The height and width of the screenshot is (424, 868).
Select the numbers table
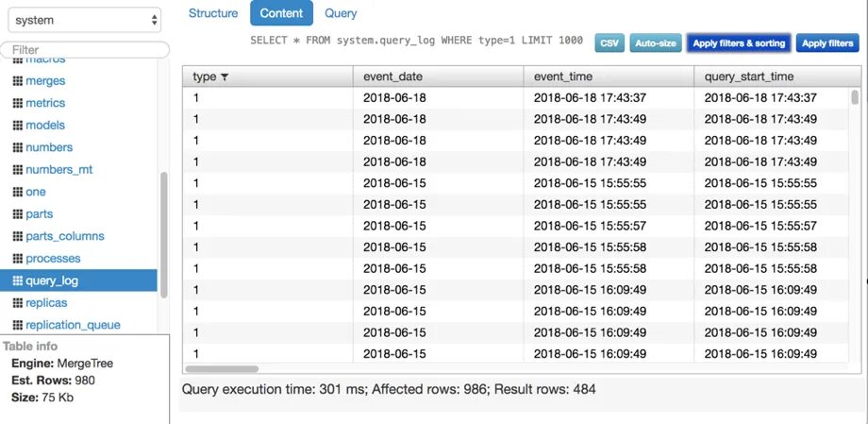pos(49,147)
